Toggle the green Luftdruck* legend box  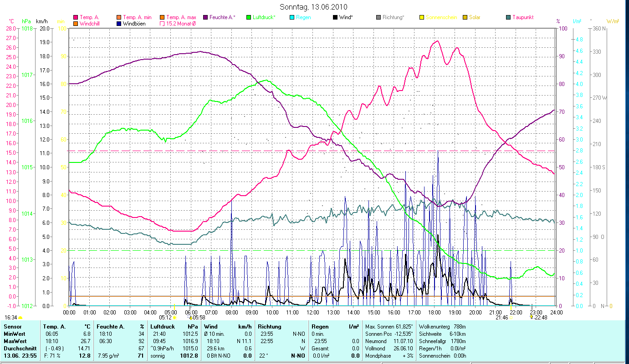(248, 17)
